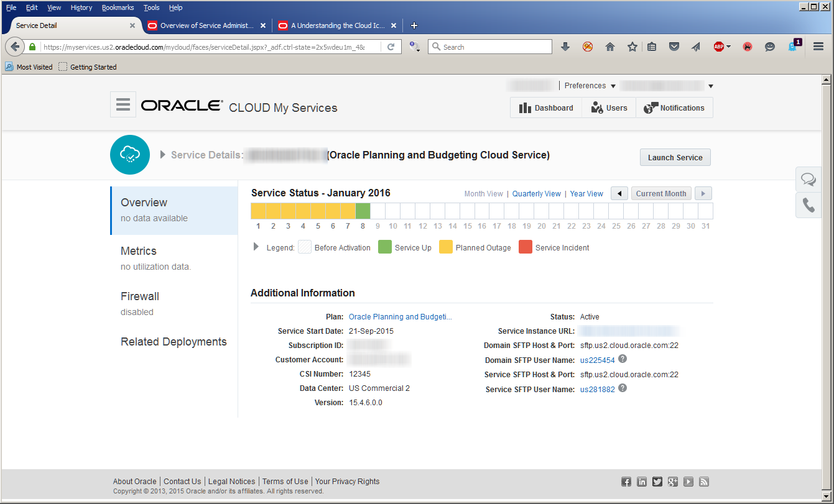The image size is (834, 504).
Task: Open Oracle's Google+ icon in footer
Action: pyautogui.click(x=673, y=482)
